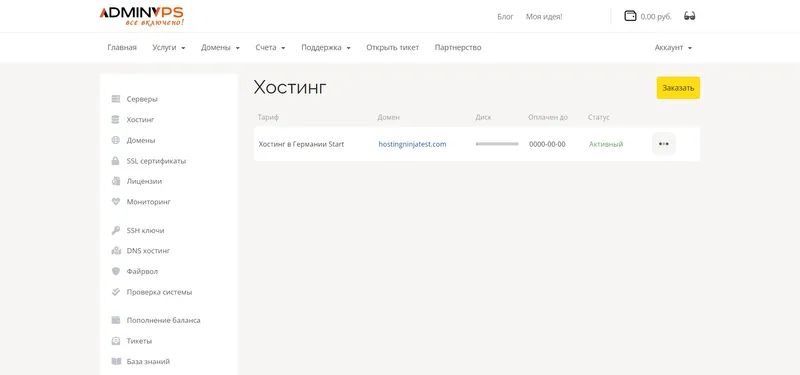Click the Оплачен до column header
The image size is (800, 375).
(548, 117)
